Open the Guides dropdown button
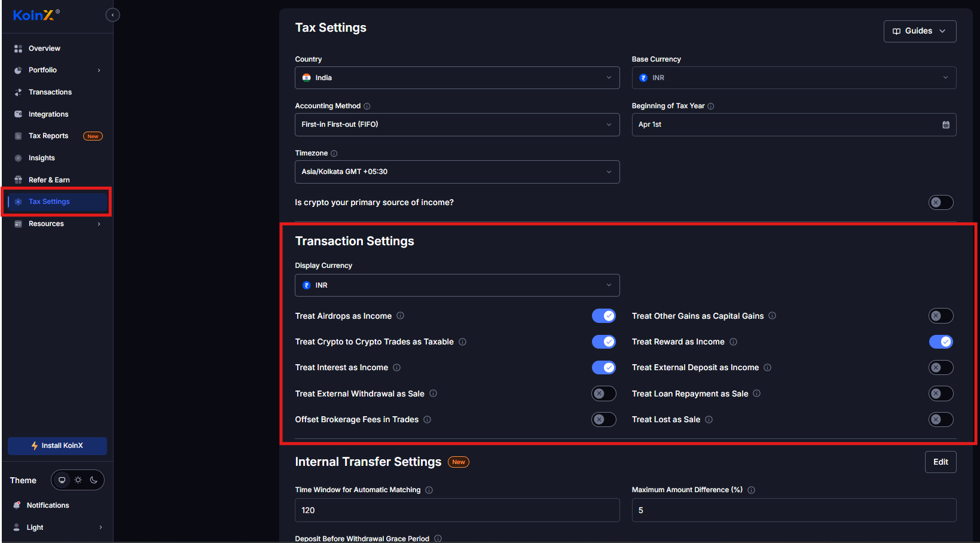980x543 pixels. 920,31
